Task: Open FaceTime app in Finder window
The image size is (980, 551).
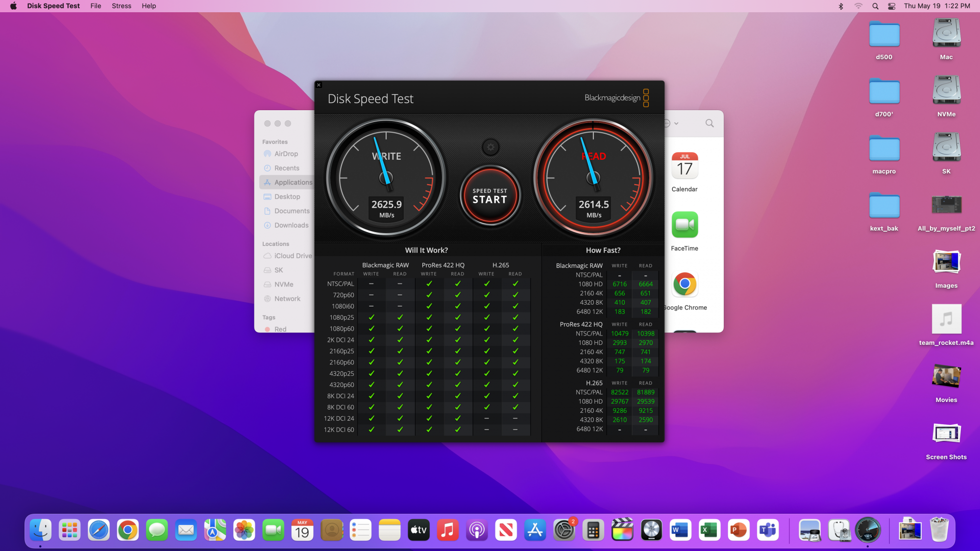Action: pyautogui.click(x=685, y=225)
